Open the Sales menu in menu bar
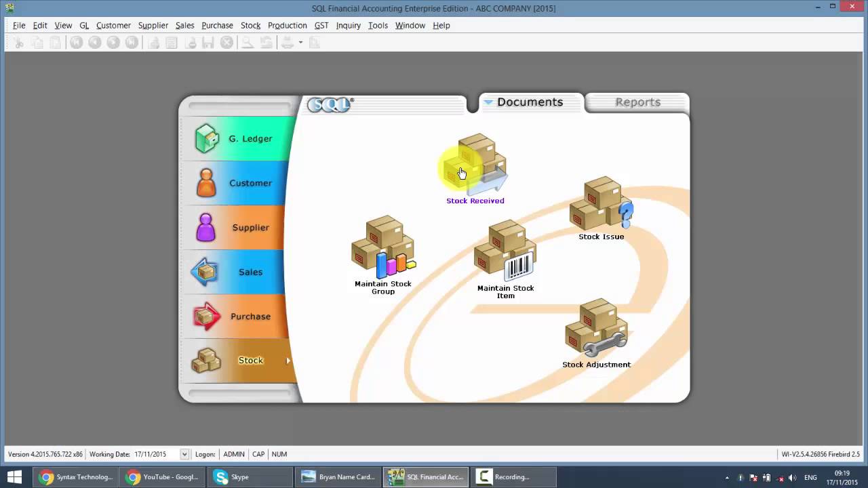The image size is (868, 488). tap(184, 25)
